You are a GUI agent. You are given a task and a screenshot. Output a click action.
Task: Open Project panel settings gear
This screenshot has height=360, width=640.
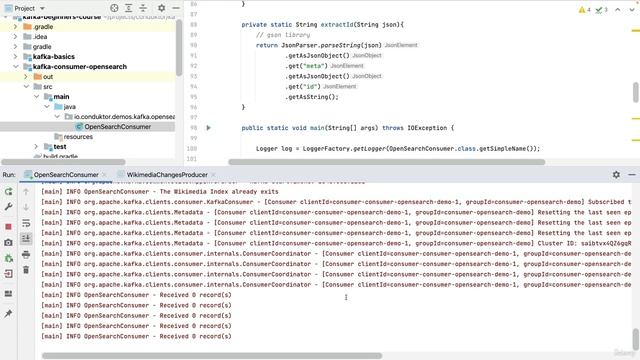(162, 8)
